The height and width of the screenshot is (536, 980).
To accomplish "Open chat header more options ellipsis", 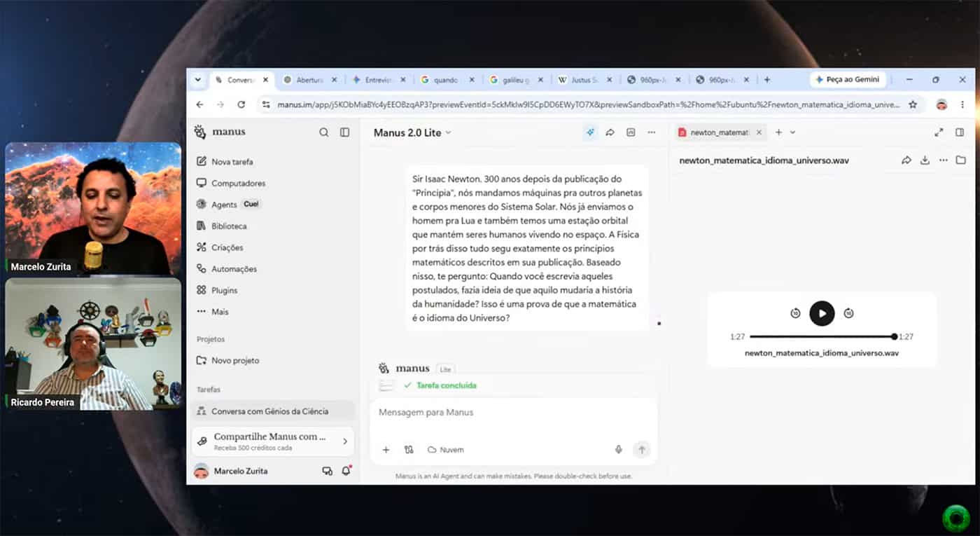I will pyautogui.click(x=652, y=132).
